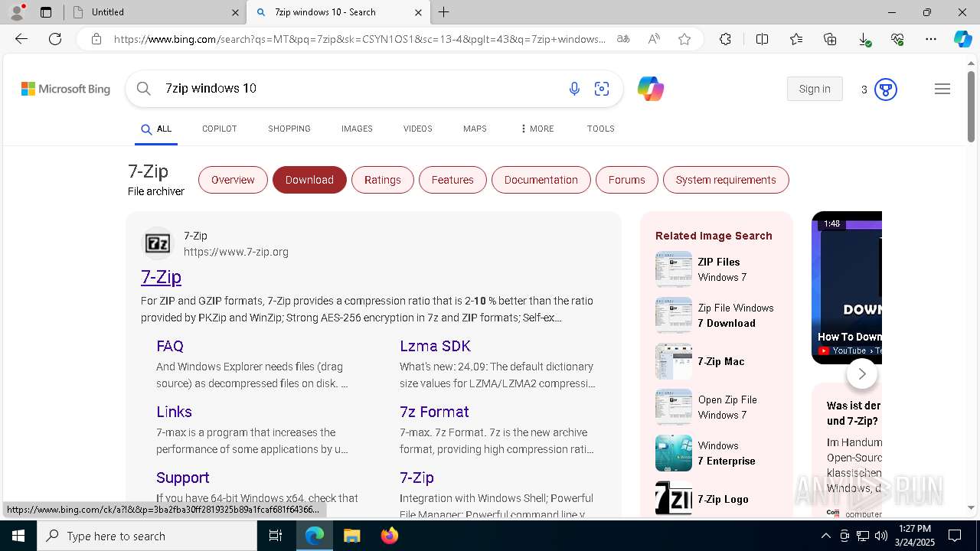The image size is (980, 551).
Task: Start visual search camera icon
Action: [x=602, y=89]
